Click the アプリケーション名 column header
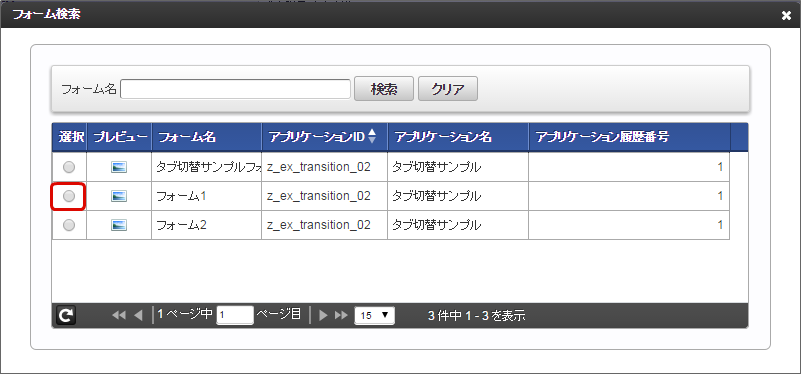 click(x=458, y=137)
